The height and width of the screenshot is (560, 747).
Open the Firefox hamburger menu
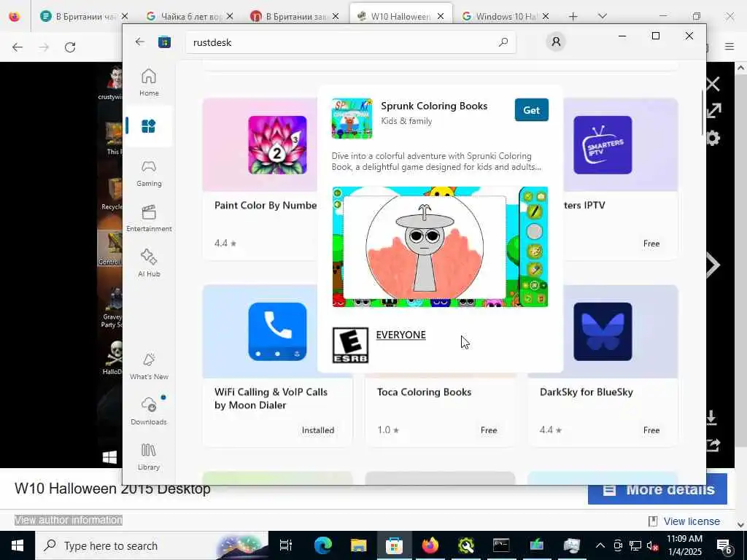[729, 46]
